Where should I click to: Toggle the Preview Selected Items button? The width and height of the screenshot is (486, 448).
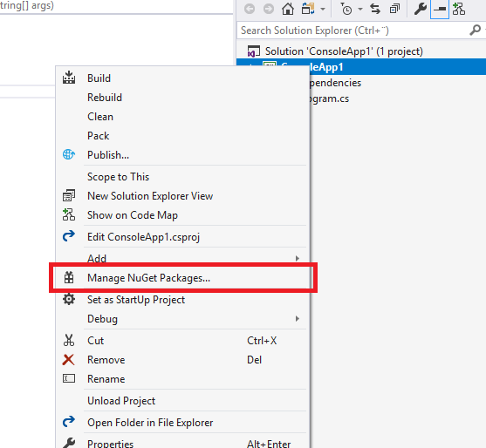[440, 9]
